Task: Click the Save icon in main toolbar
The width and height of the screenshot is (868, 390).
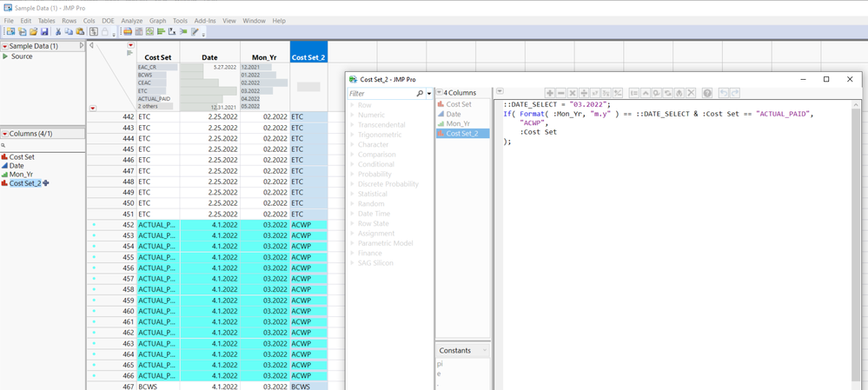Action: (x=44, y=32)
